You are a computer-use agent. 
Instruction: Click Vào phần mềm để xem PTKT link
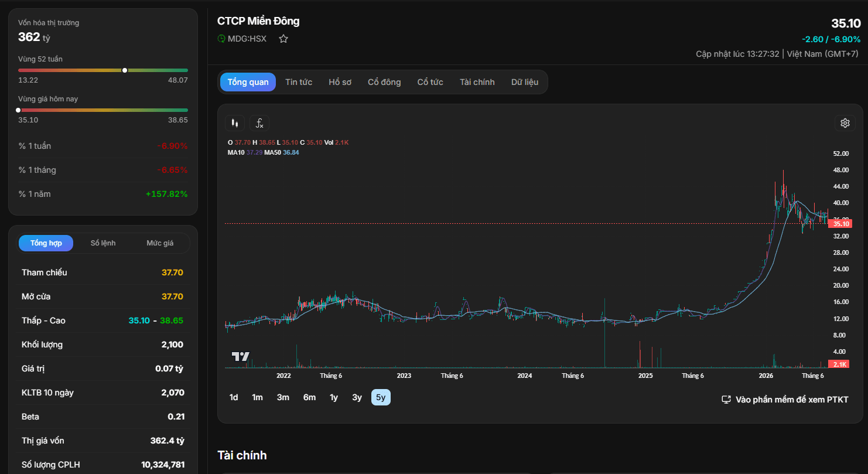pos(792,400)
